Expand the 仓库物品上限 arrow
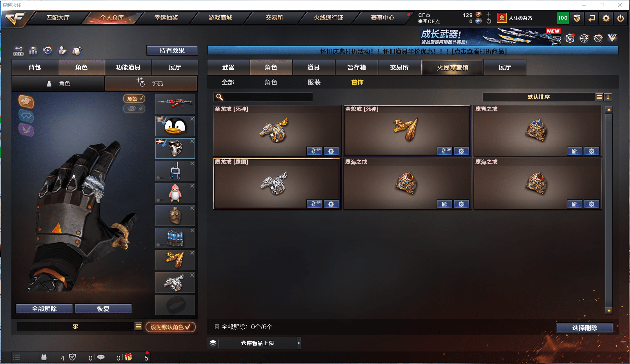Viewport: 630px width, 364px height. pyautogui.click(x=299, y=343)
